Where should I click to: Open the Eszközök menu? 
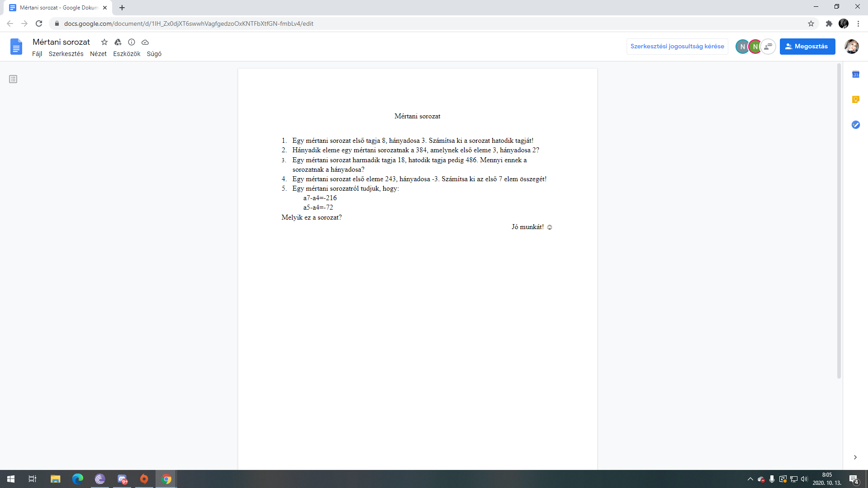(x=127, y=54)
